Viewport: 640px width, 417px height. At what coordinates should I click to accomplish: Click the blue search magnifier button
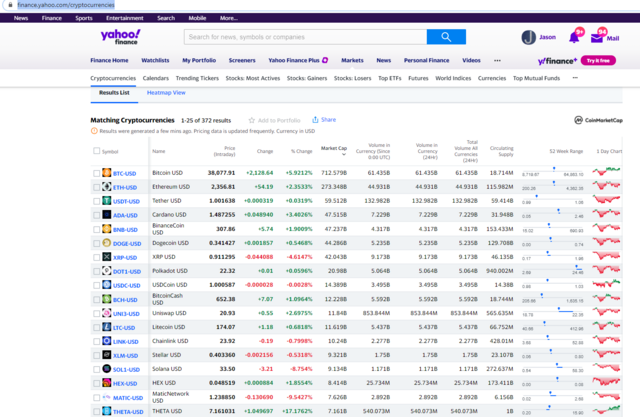pyautogui.click(x=446, y=37)
